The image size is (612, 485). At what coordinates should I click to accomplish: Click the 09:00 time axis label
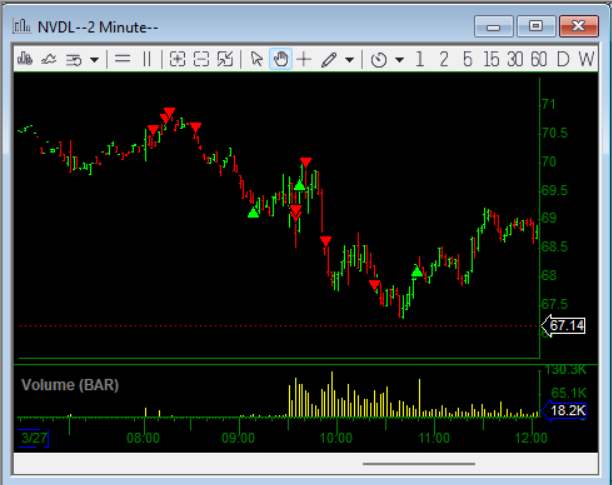(238, 438)
